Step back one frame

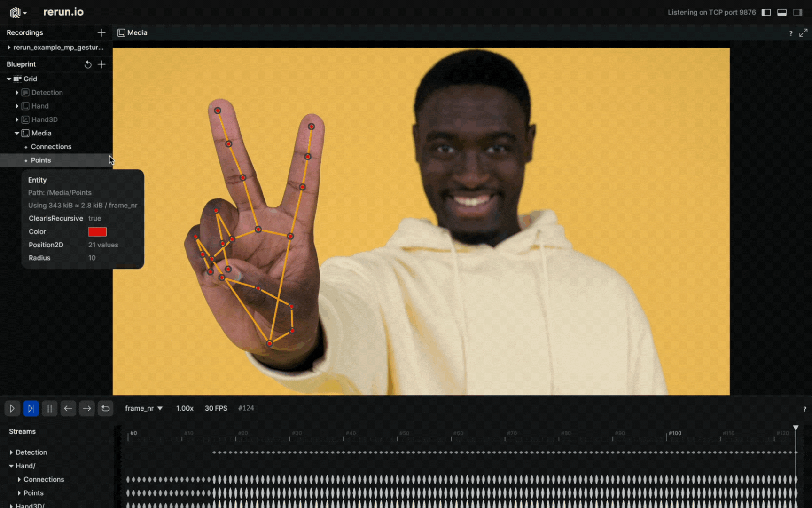click(68, 408)
